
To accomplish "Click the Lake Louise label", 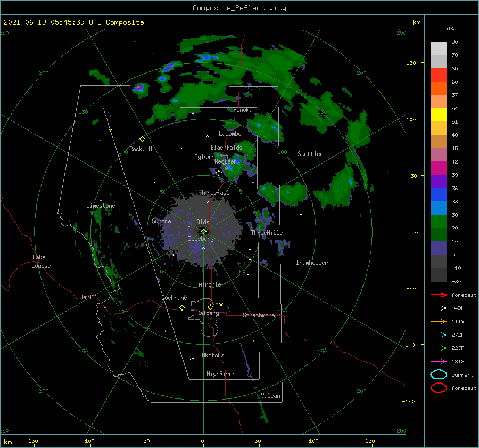I will click(41, 262).
